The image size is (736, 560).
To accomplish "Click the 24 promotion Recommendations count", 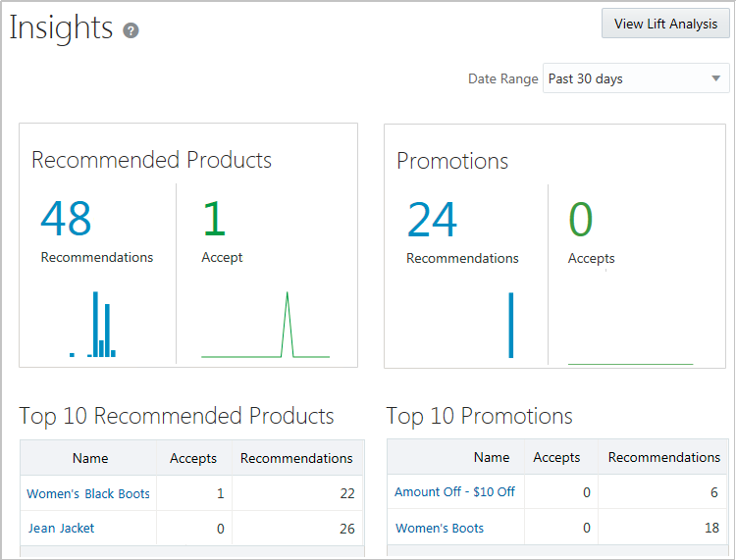I will click(432, 220).
